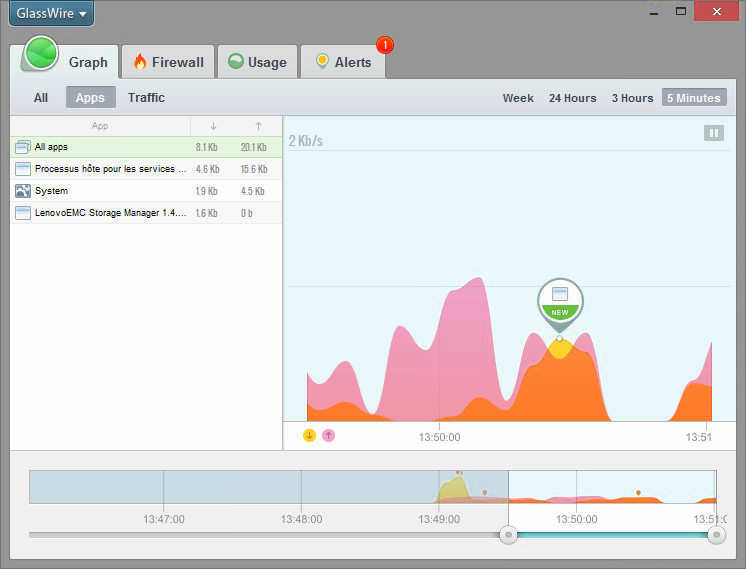
Task: Open the Alerts tab
Action: (343, 62)
